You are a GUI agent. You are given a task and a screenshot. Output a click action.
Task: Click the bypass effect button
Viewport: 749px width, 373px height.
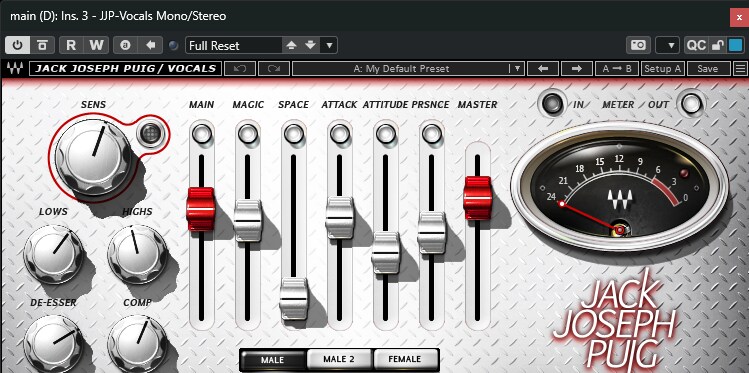[43, 45]
